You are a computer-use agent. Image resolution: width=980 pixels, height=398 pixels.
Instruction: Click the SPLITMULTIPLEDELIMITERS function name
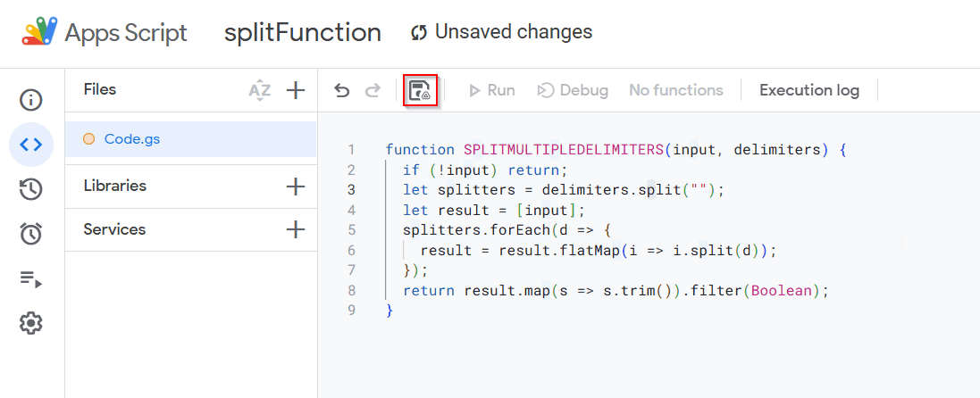coord(564,150)
